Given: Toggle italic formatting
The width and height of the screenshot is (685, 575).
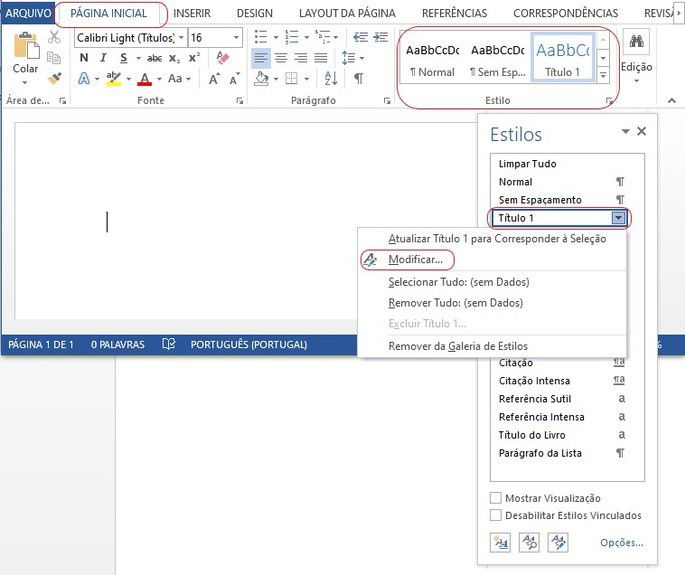Looking at the screenshot, I should [103, 58].
